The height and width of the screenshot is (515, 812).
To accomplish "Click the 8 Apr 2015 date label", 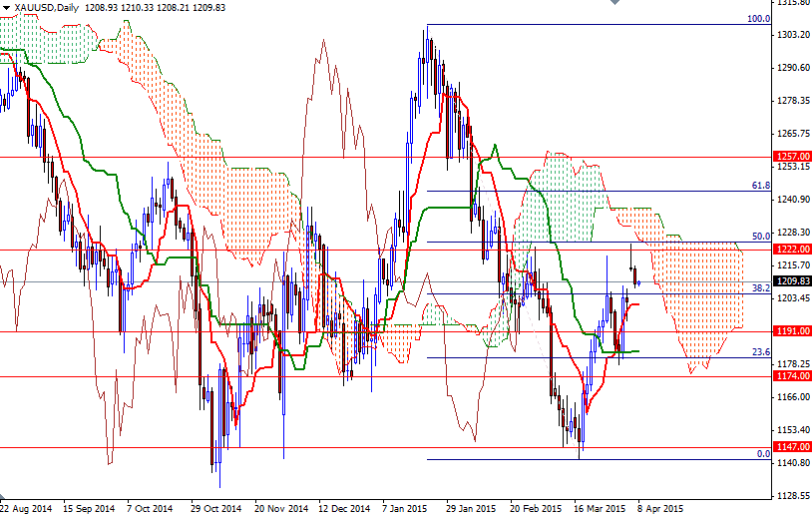I will (x=660, y=507).
